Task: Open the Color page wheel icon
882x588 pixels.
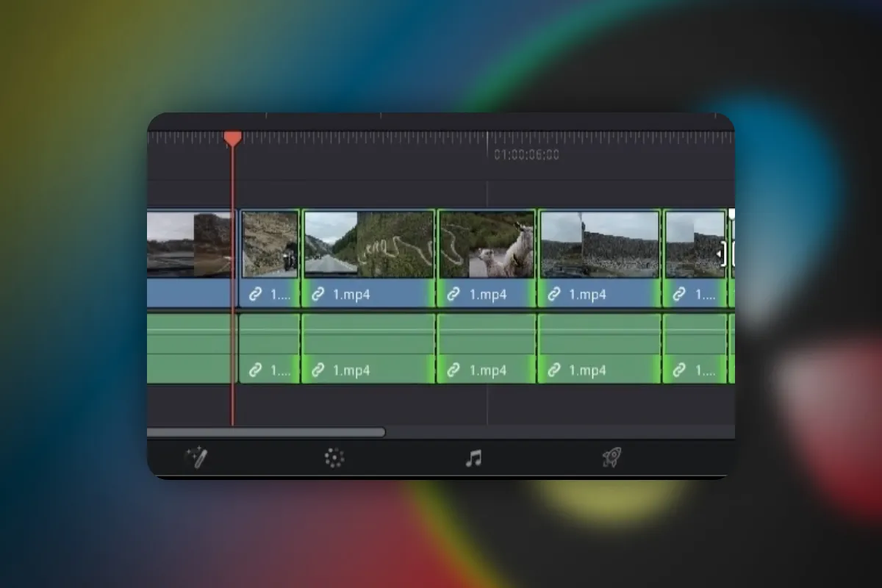Action: pyautogui.click(x=334, y=459)
